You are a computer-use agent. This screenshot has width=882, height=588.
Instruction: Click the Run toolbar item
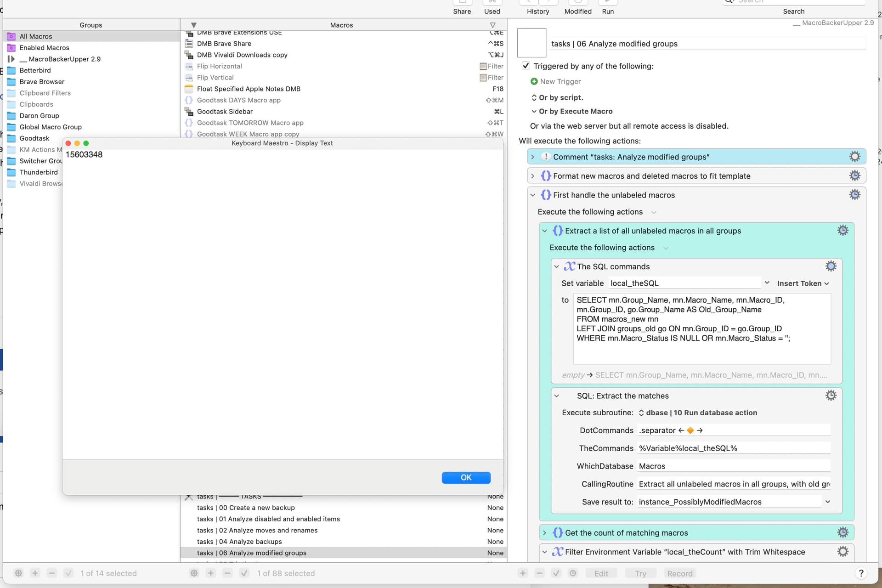(608, 7)
